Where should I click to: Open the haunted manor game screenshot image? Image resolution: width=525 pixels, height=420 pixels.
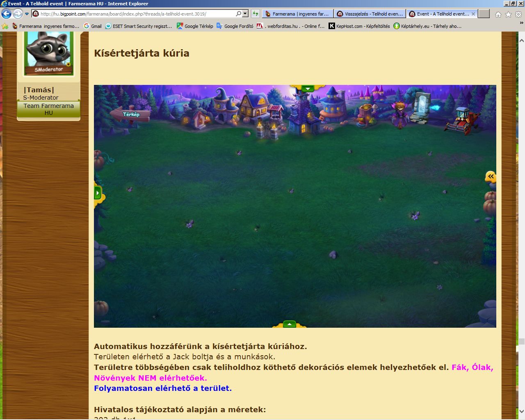(x=295, y=206)
